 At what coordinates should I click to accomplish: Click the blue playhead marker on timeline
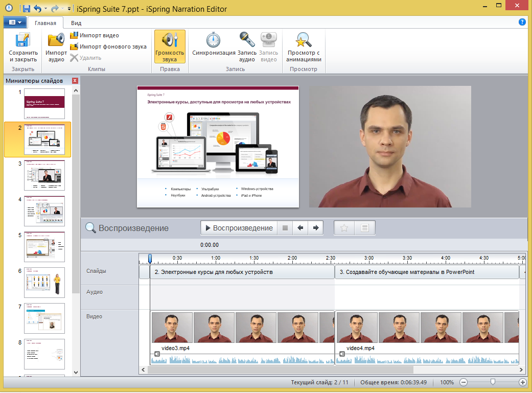pos(150,259)
